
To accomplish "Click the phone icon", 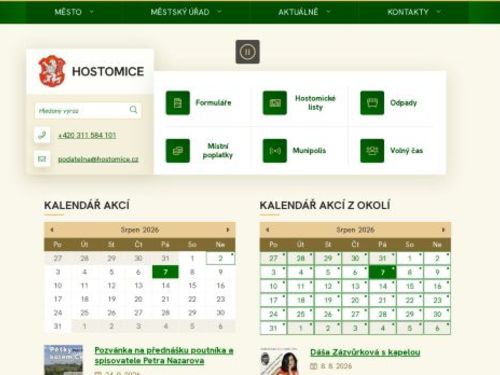I will [x=42, y=135].
